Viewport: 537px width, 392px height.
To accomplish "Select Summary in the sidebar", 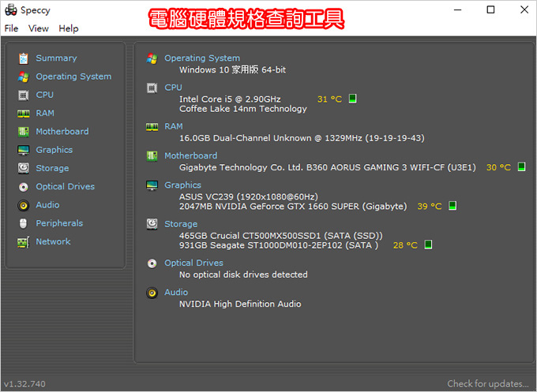I will coord(57,58).
